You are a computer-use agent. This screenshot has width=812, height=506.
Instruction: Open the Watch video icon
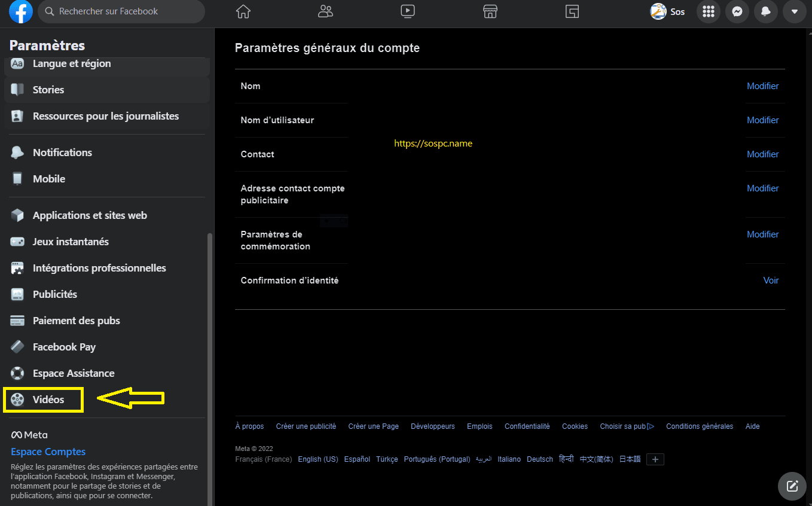coord(408,11)
